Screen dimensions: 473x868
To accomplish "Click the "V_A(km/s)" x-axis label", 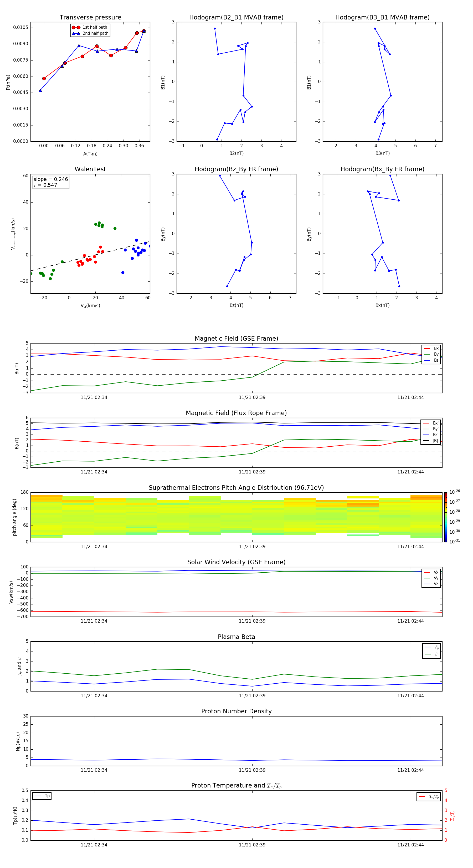I will (x=90, y=306).
